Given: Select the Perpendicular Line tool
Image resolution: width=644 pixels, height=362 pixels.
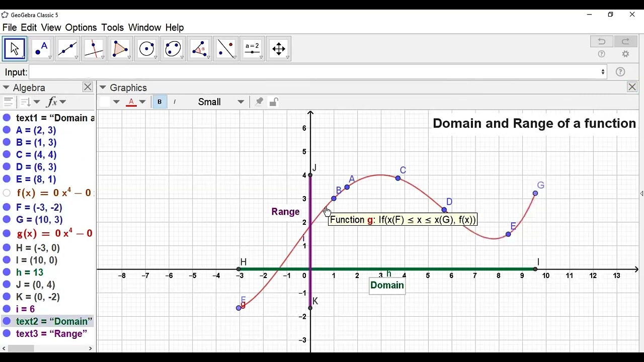Looking at the screenshot, I should [x=94, y=49].
